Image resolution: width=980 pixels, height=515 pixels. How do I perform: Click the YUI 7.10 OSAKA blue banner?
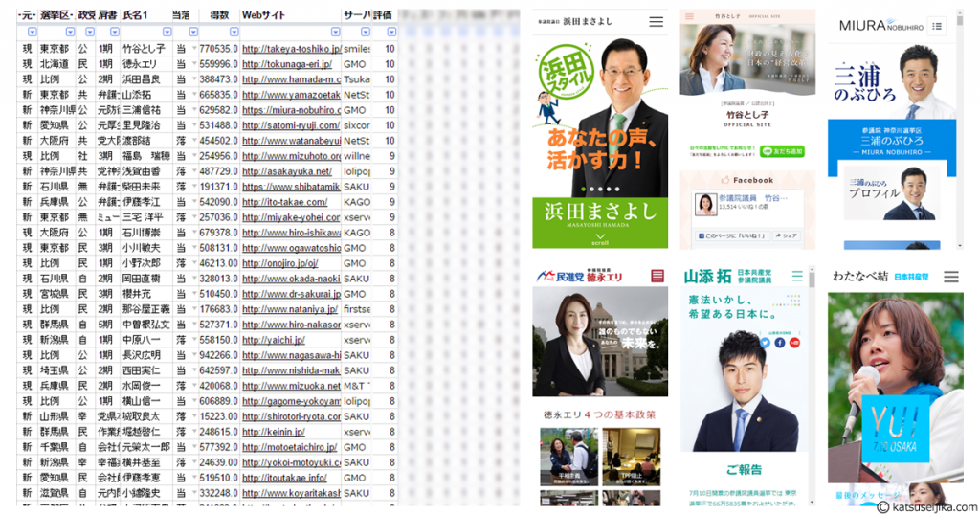(895, 429)
